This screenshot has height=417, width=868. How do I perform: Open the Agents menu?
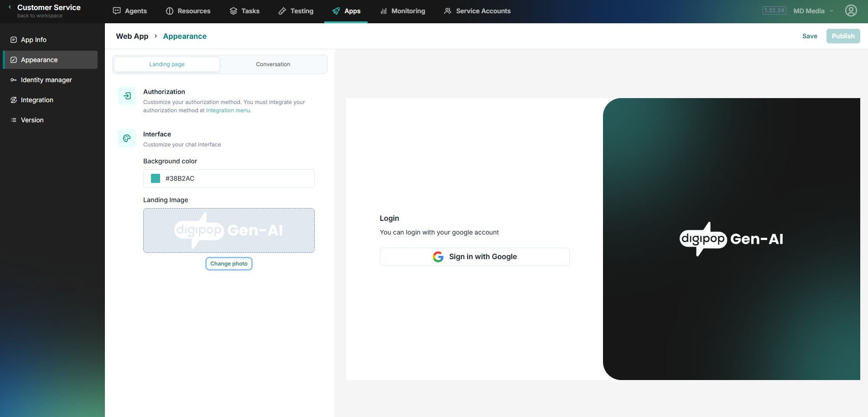tap(130, 11)
